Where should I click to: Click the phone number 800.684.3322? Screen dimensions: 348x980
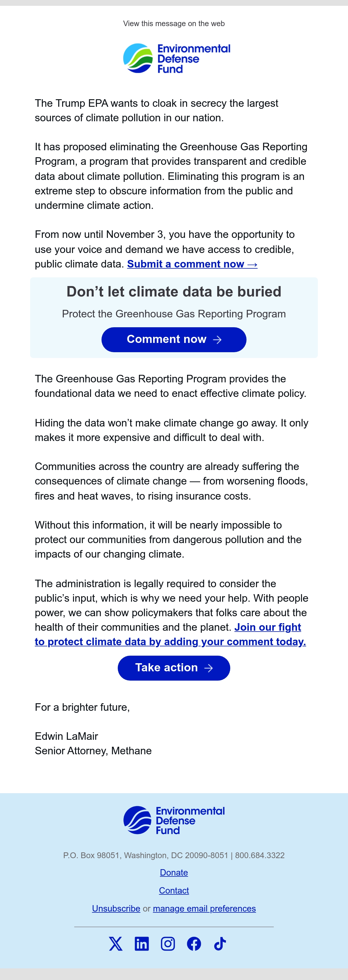[x=260, y=855]
